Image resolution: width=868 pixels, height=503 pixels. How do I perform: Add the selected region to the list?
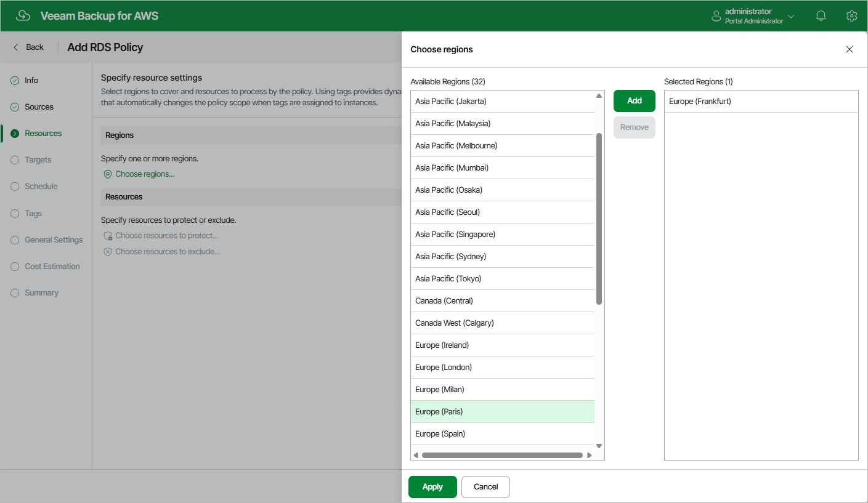click(x=635, y=101)
